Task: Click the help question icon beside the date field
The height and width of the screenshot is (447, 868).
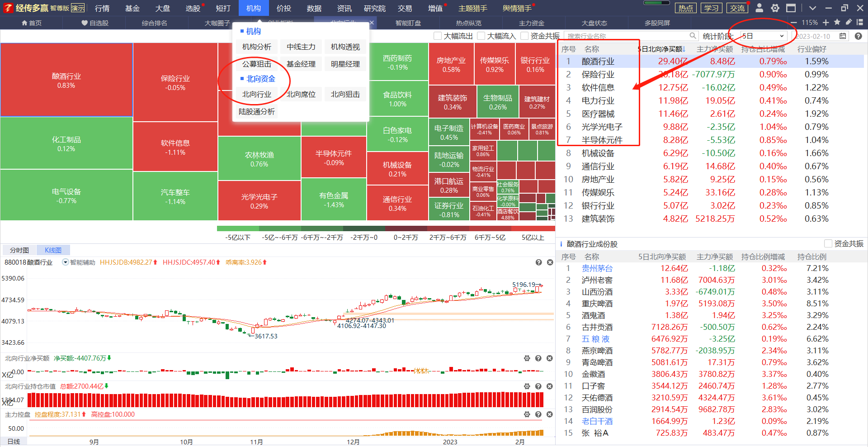Action: tap(858, 36)
